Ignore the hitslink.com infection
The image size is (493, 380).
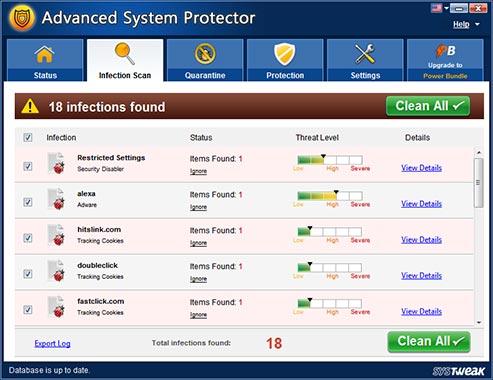[x=198, y=243]
